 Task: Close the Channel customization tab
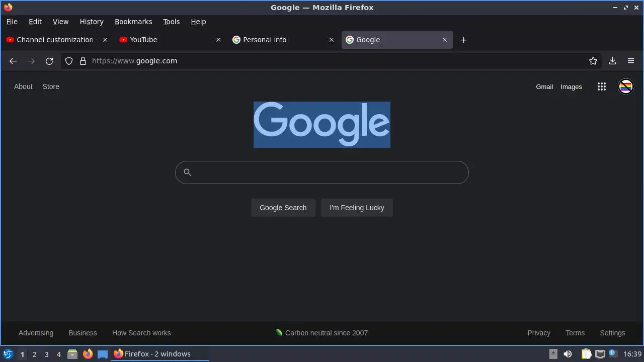(x=105, y=40)
